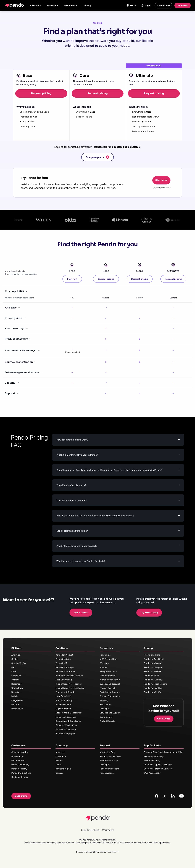
Task: Click the diamond icon above the Free plan column
Action: tap(72, 265)
